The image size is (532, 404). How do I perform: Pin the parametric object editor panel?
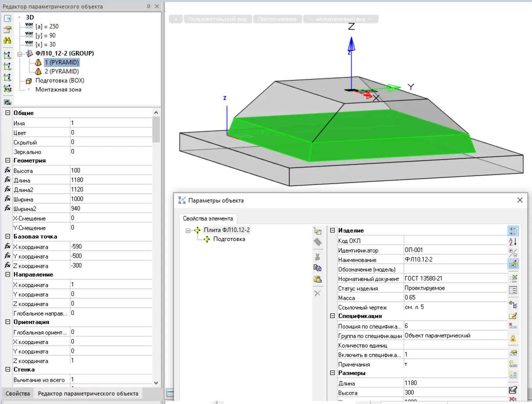coord(148,7)
